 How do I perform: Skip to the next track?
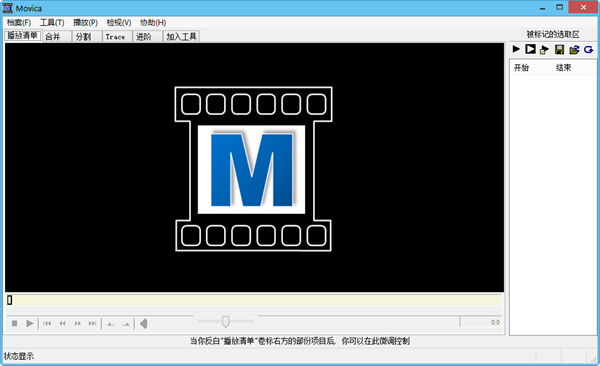92,324
